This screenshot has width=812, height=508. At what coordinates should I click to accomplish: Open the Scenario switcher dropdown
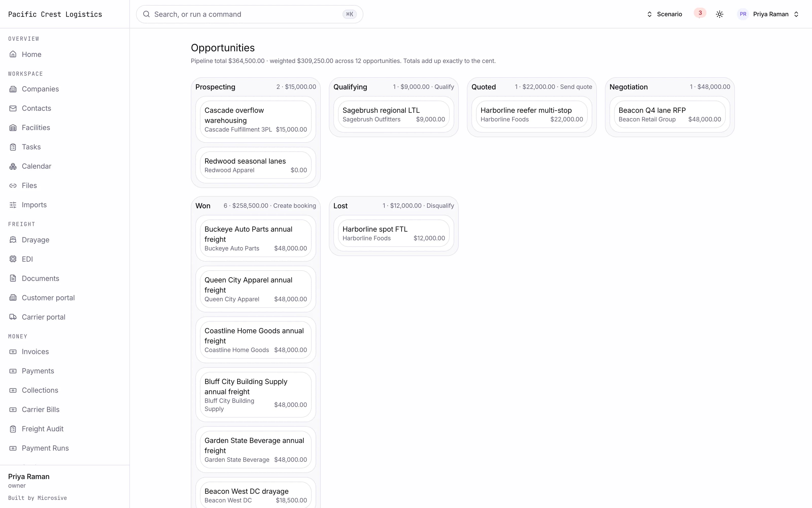[664, 14]
